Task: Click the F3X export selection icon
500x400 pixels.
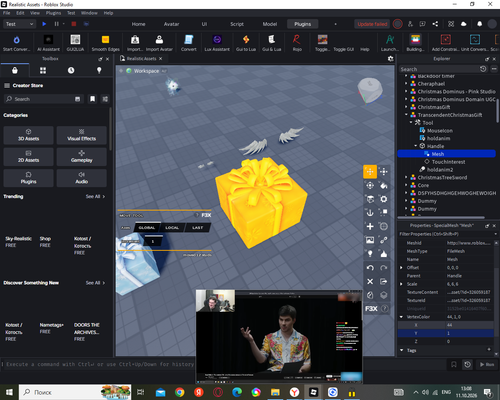Action: (x=384, y=281)
